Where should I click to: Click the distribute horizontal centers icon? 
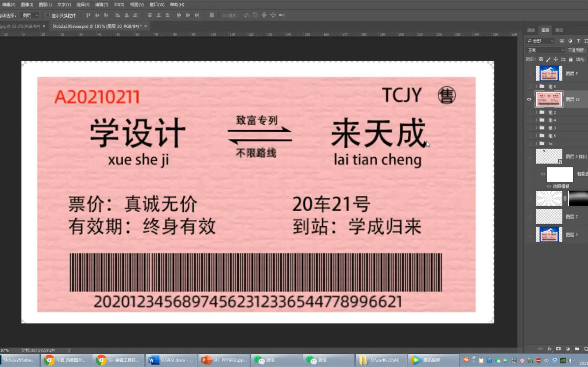pos(188,15)
